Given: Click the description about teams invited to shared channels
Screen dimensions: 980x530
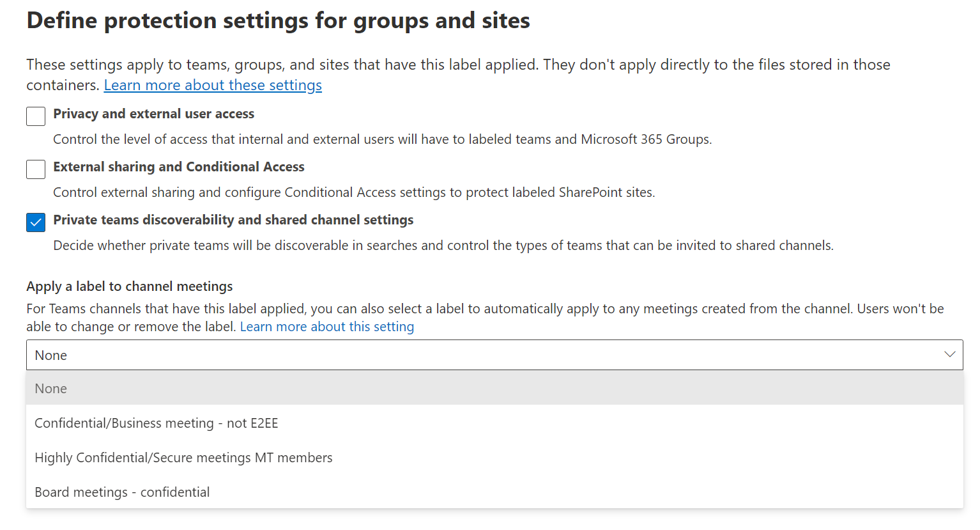Looking at the screenshot, I should tap(443, 246).
